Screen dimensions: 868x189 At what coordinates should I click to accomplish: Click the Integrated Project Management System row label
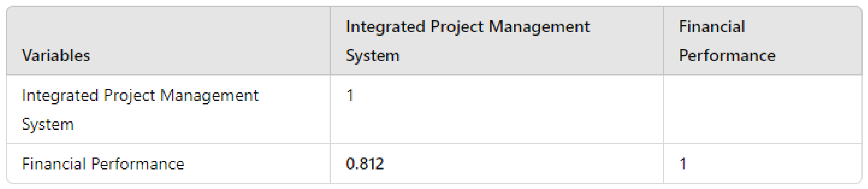140,109
